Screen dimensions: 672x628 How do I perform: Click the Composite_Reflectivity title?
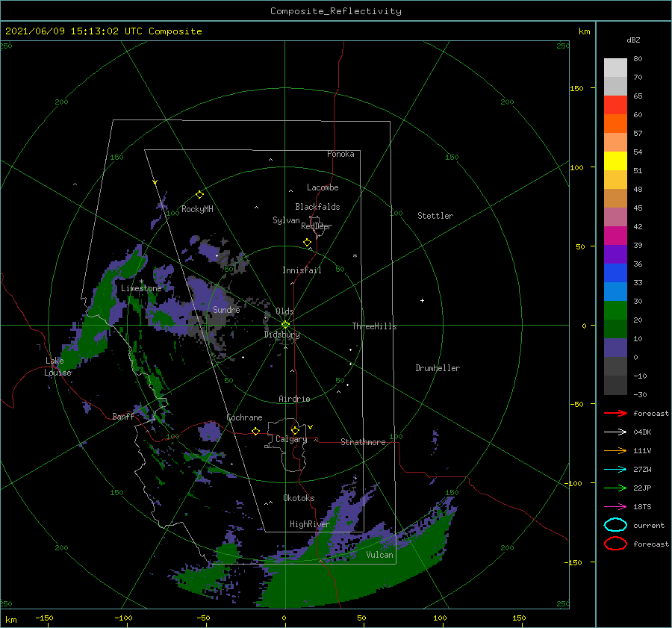(336, 11)
